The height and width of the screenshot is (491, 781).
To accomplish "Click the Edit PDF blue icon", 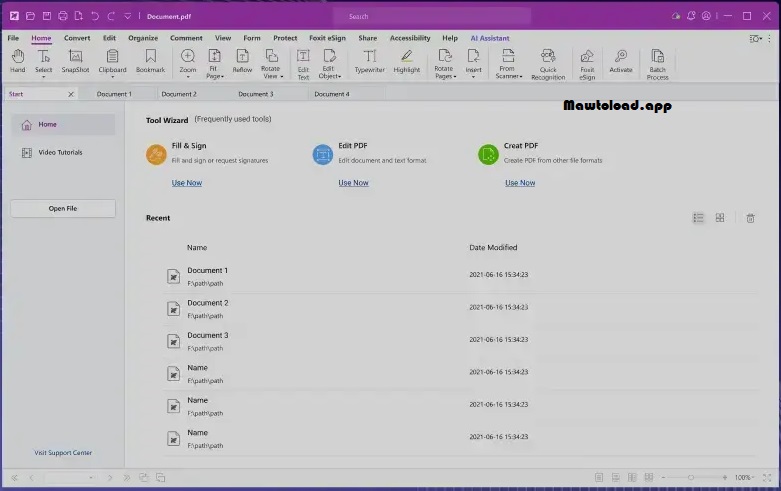I will 322,154.
